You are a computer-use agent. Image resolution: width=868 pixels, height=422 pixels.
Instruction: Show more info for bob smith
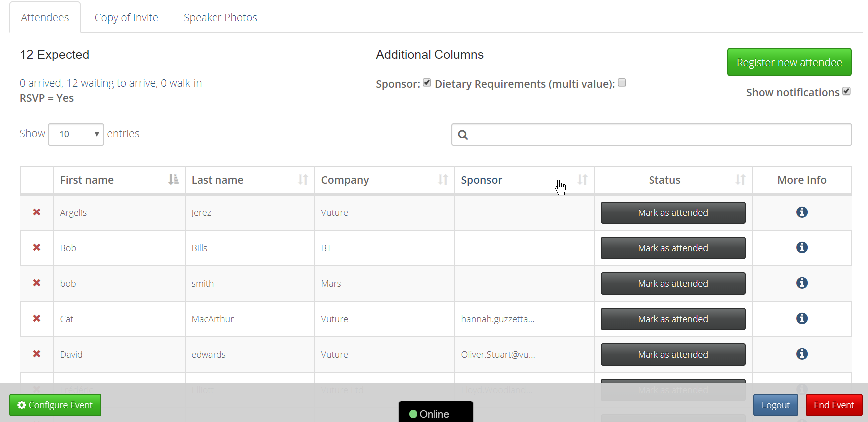(802, 283)
